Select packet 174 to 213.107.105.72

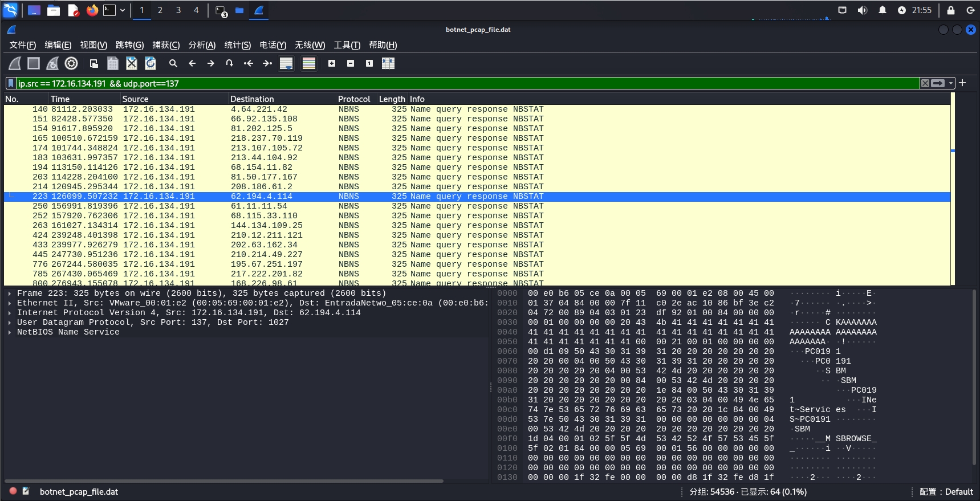point(477,148)
